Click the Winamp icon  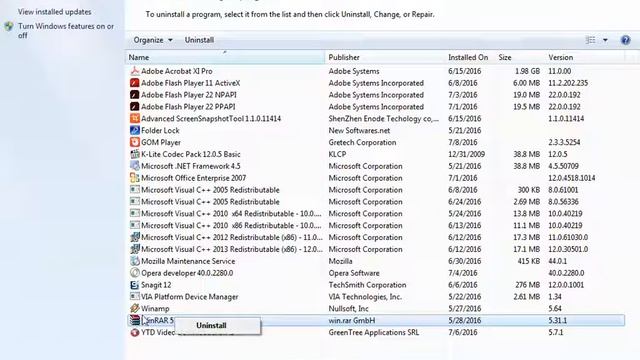(135, 309)
